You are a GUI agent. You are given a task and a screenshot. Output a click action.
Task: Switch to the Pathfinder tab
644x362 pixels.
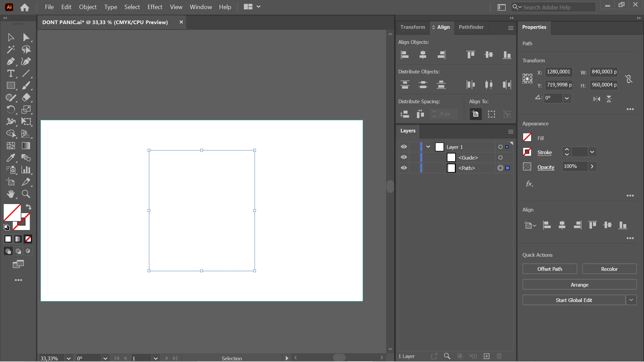[x=471, y=27]
